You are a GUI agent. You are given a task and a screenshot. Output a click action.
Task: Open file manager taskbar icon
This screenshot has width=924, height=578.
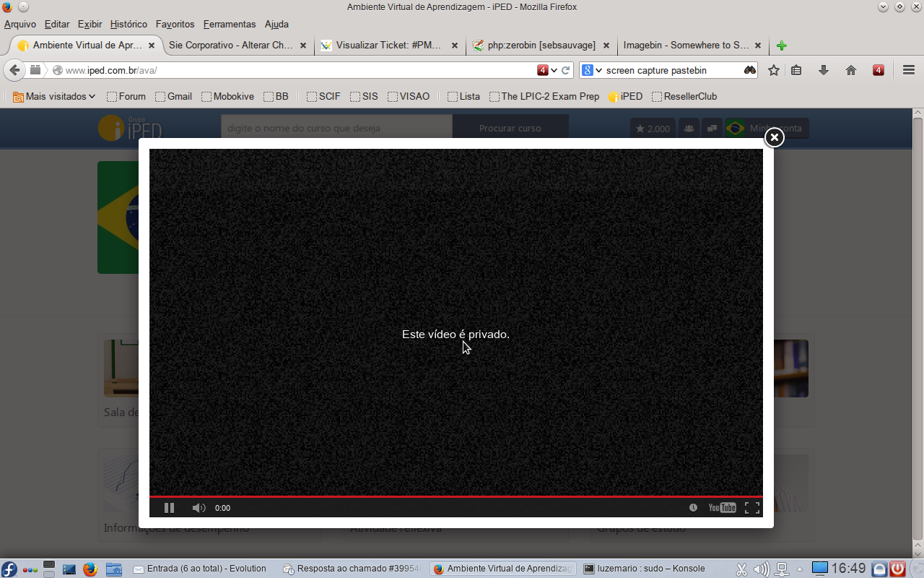114,569
